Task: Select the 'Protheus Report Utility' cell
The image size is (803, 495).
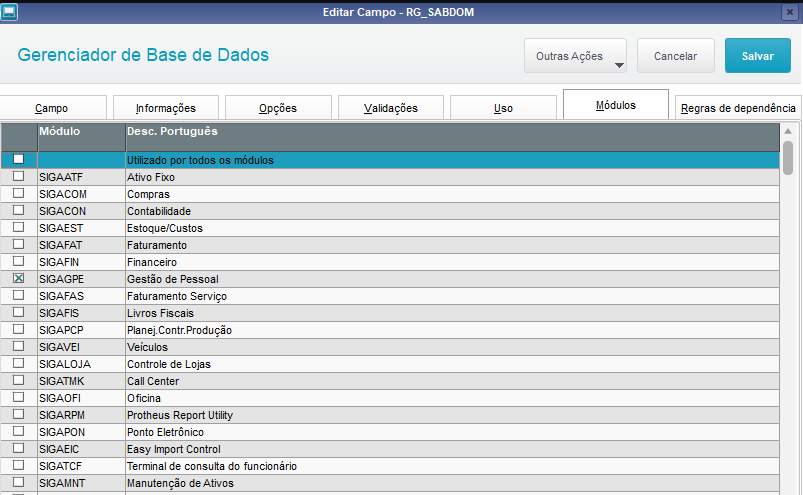Action: (x=453, y=415)
